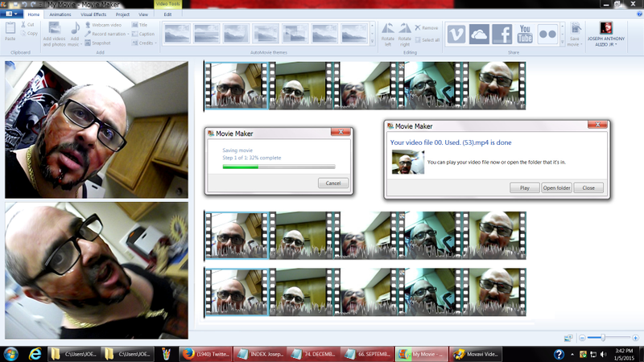
Task: Expand the Add music dropdown arrow
Action: (x=81, y=44)
